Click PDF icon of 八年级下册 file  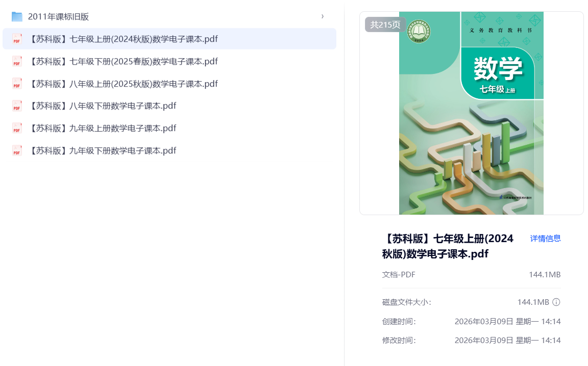[17, 106]
